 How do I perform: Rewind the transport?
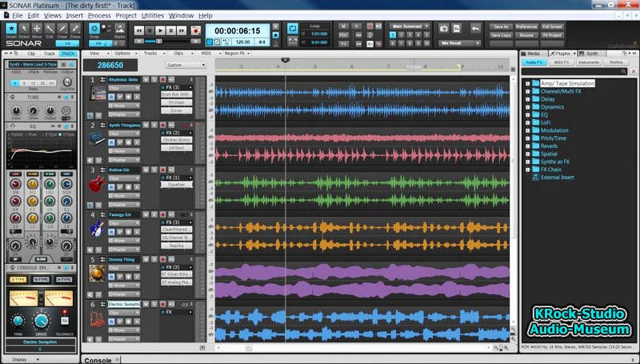pyautogui.click(x=139, y=30)
